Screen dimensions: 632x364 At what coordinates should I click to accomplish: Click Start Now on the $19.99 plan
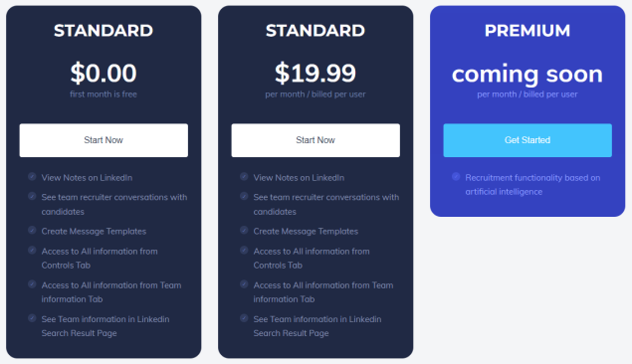(316, 140)
